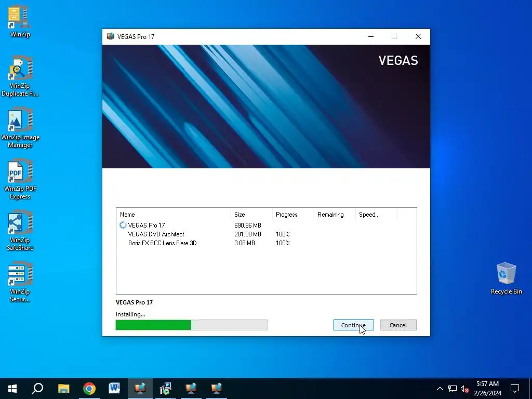The height and width of the screenshot is (399, 532).
Task: Click the 3.08 MB size value
Action: click(x=244, y=243)
